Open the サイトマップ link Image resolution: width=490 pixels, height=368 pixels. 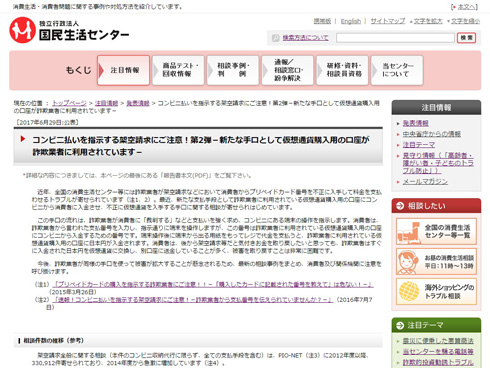coord(388,21)
